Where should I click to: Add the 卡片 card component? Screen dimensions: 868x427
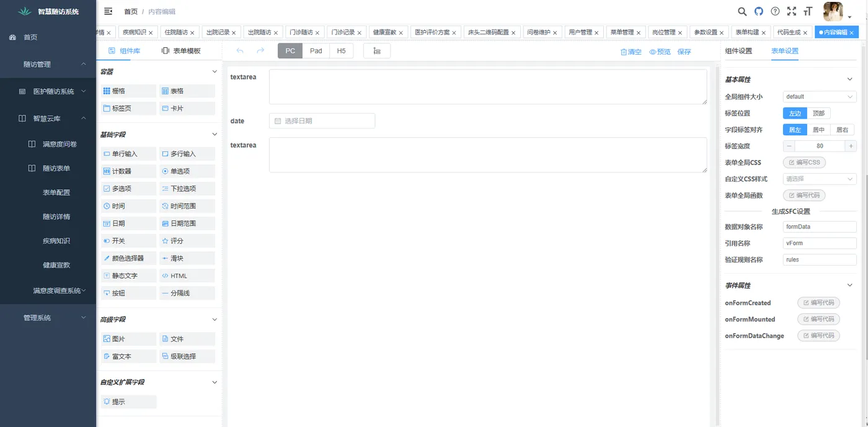tap(187, 109)
